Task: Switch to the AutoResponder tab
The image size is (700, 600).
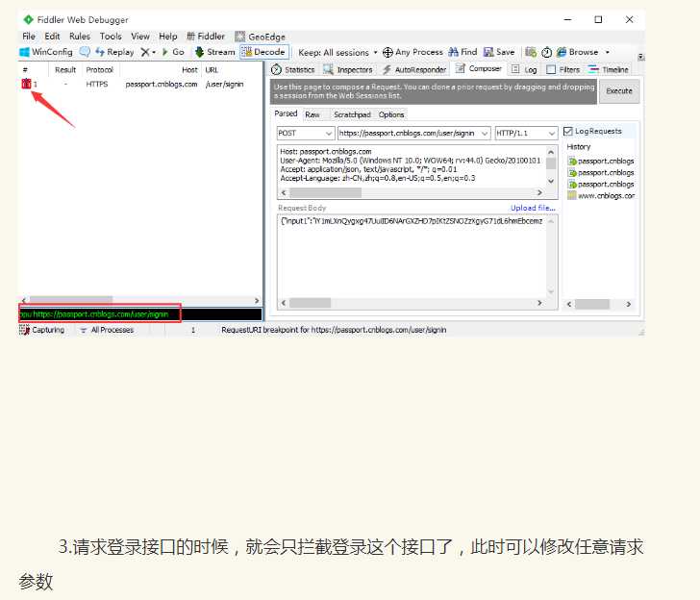Action: [414, 69]
